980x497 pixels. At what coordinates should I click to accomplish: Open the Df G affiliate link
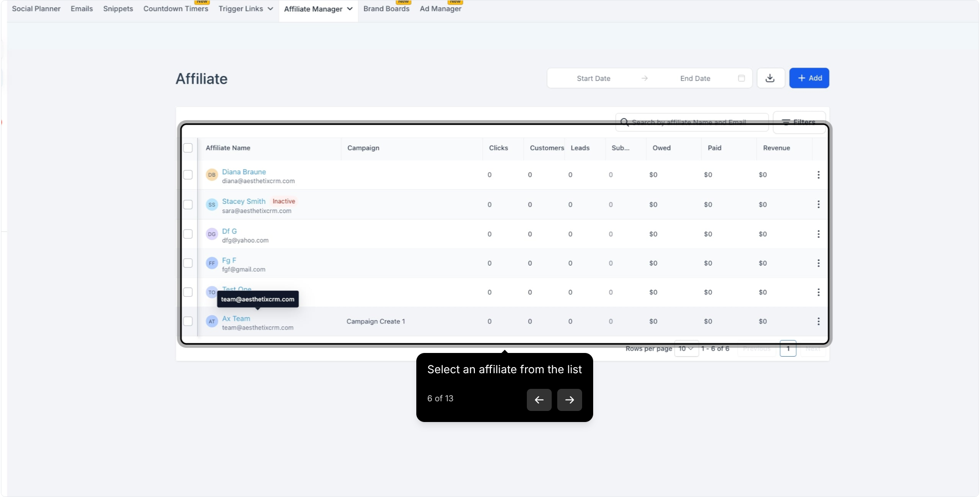click(x=229, y=231)
